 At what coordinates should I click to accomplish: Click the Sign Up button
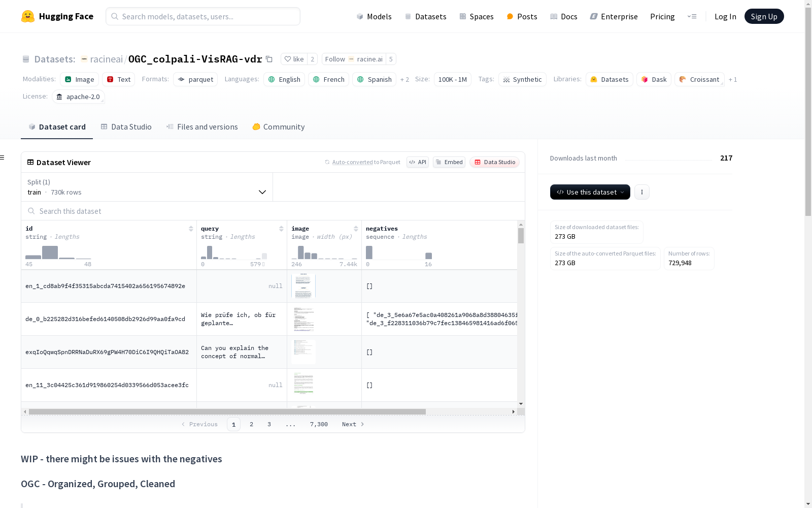pos(764,16)
